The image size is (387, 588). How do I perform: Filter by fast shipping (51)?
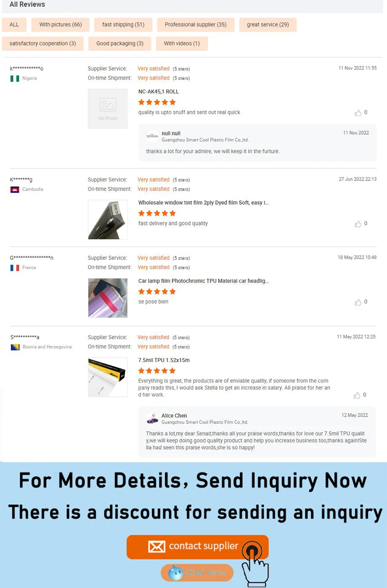[x=123, y=25]
